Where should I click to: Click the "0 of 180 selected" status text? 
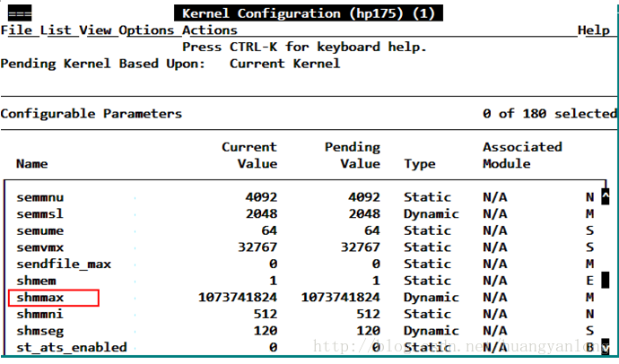(550, 114)
